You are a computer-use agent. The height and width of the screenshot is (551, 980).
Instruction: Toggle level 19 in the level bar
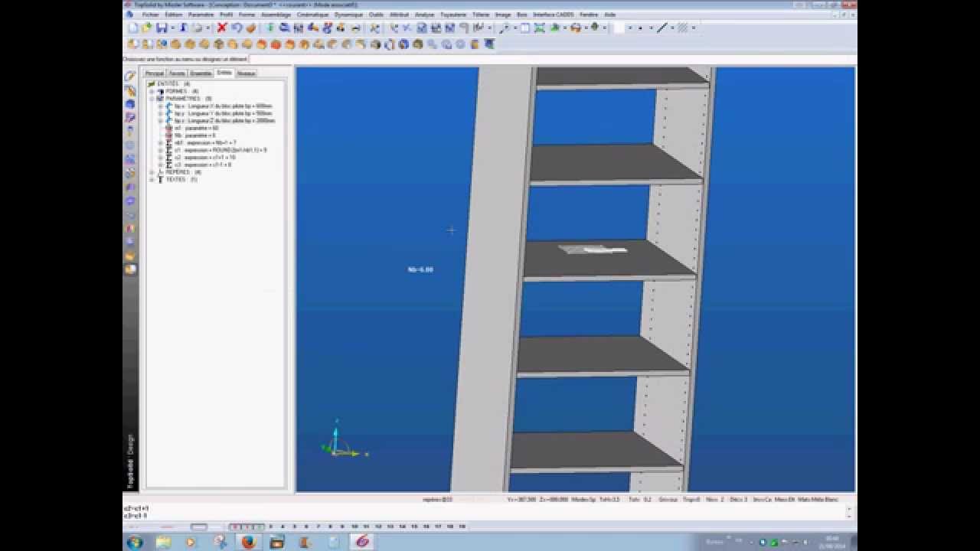pyautogui.click(x=462, y=527)
